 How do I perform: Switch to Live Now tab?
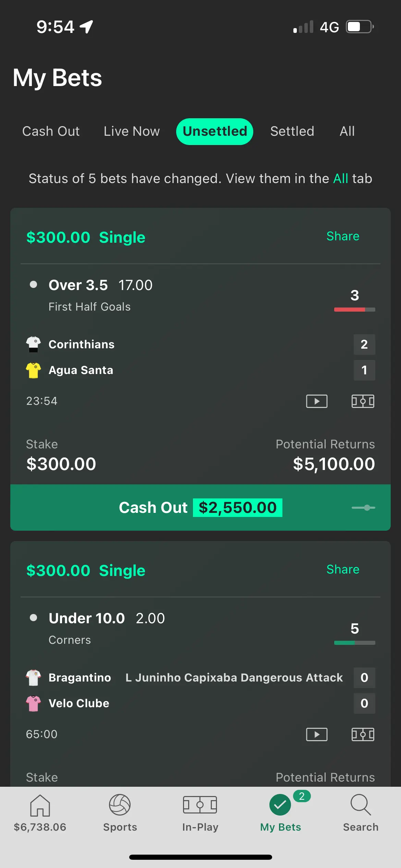[x=132, y=131]
